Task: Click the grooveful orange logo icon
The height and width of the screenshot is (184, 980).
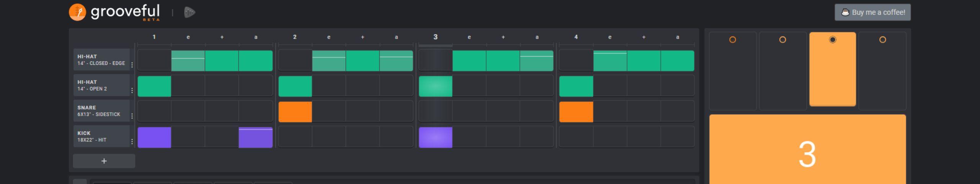Action: [x=77, y=12]
